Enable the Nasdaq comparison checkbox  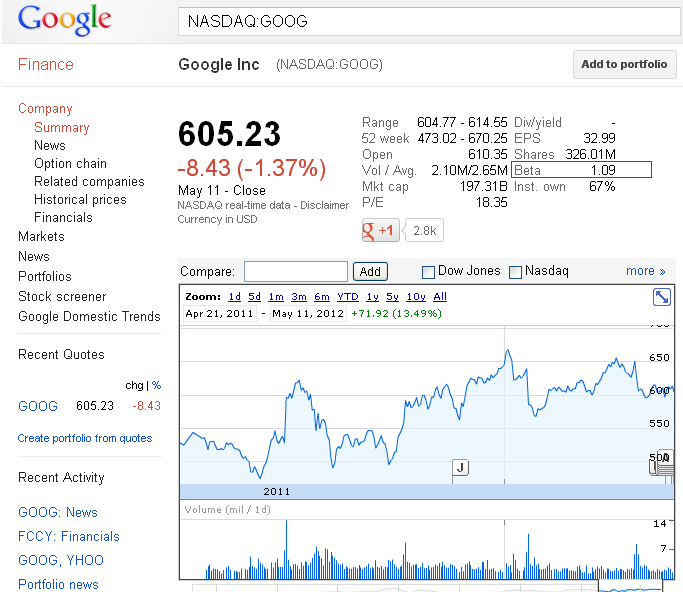[515, 272]
